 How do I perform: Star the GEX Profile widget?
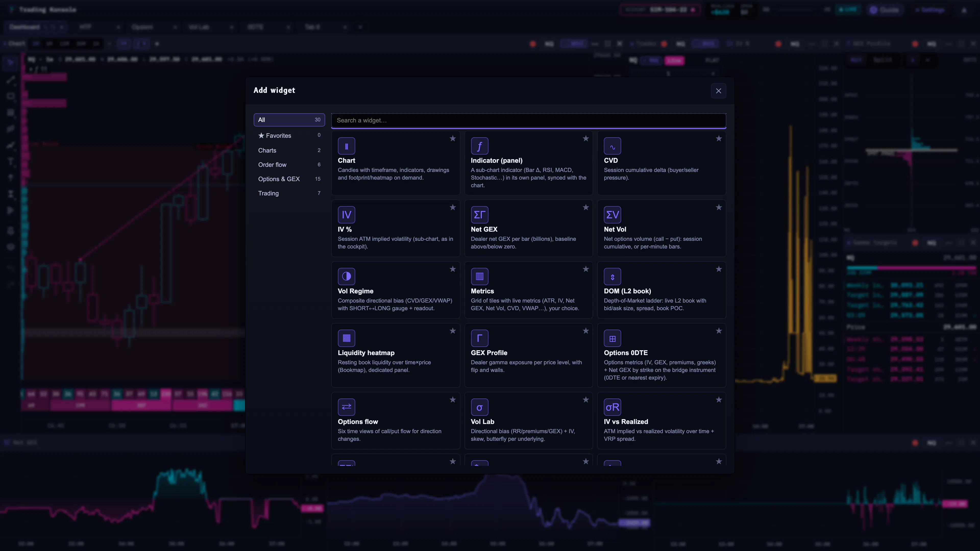point(586,331)
